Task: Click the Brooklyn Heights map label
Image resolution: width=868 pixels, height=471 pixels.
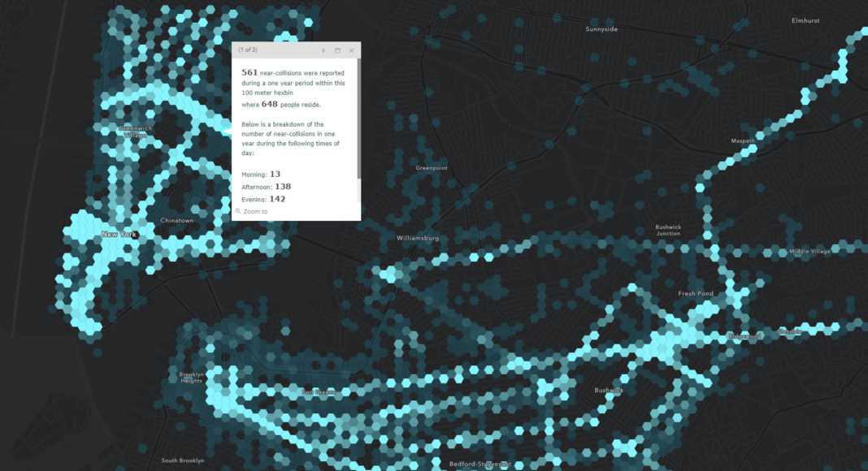Action: coord(192,378)
